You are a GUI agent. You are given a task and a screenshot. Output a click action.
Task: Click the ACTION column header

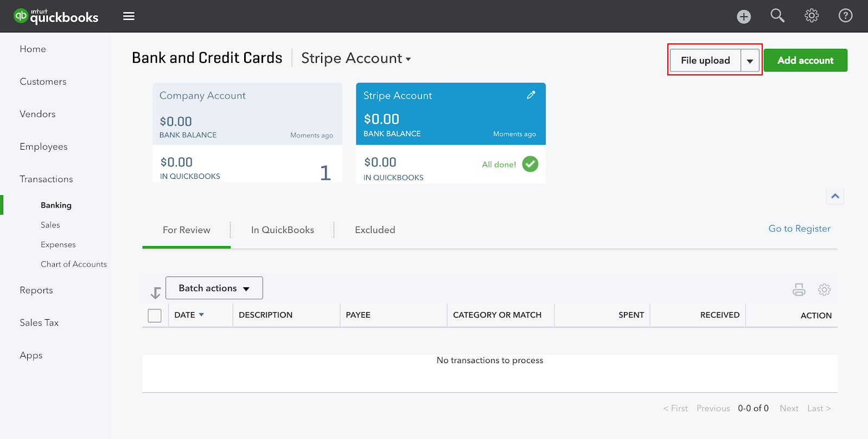coord(816,315)
